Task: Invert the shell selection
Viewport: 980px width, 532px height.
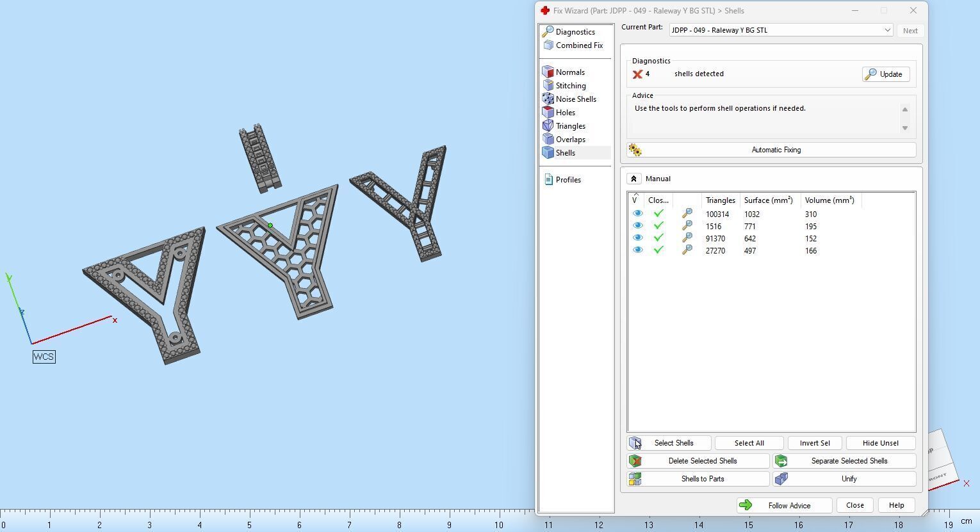Action: [x=815, y=443]
